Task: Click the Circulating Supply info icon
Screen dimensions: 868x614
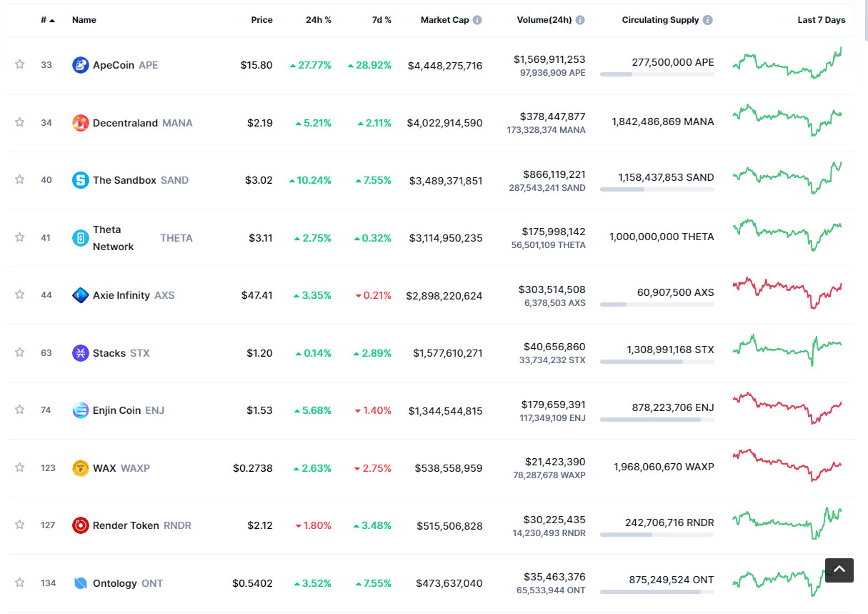Action: (707, 20)
